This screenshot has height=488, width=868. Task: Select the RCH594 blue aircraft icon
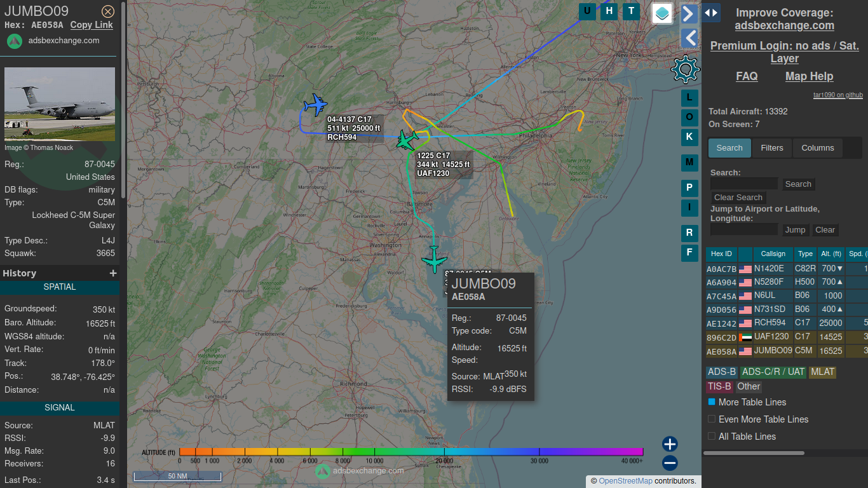point(315,105)
